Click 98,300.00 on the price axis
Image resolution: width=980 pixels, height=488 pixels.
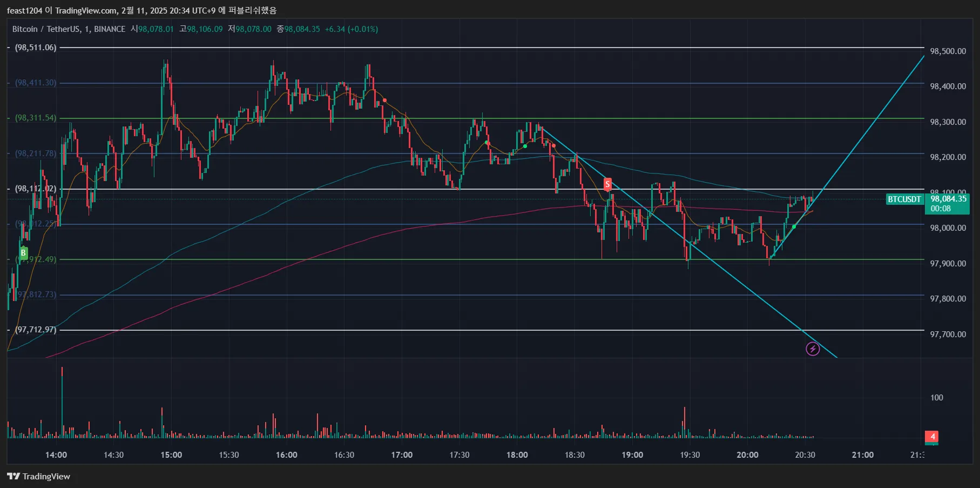[x=948, y=122]
